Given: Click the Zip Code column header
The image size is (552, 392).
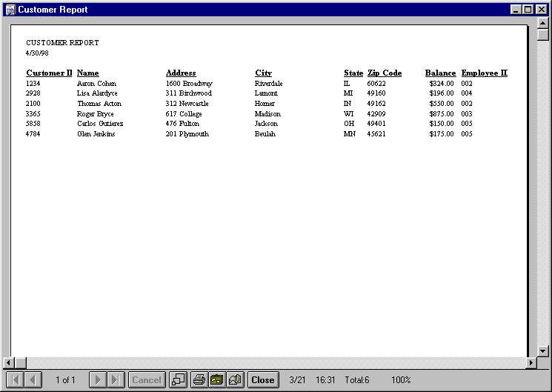Looking at the screenshot, I should pyautogui.click(x=385, y=73).
